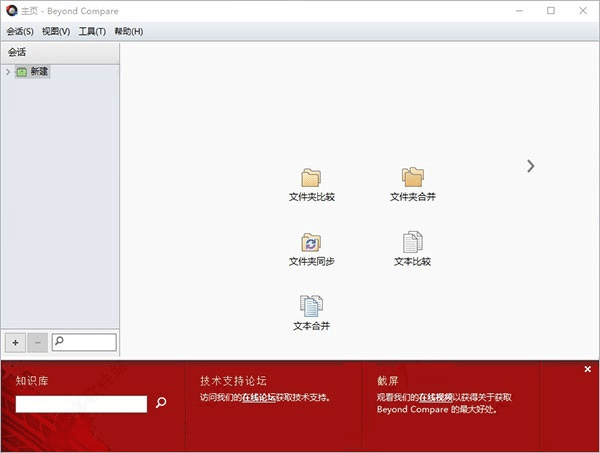Image resolution: width=600 pixels, height=453 pixels.
Task: Click the 截屏 heading in the banner
Action: [388, 381]
